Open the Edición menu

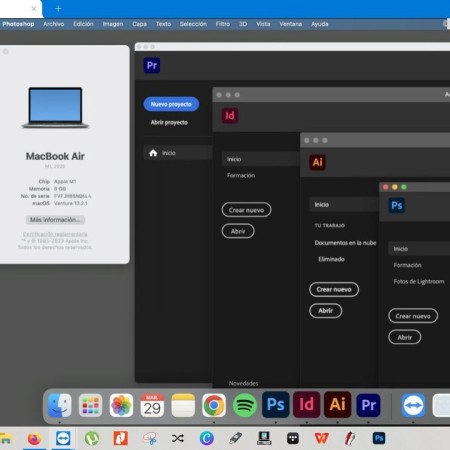83,24
